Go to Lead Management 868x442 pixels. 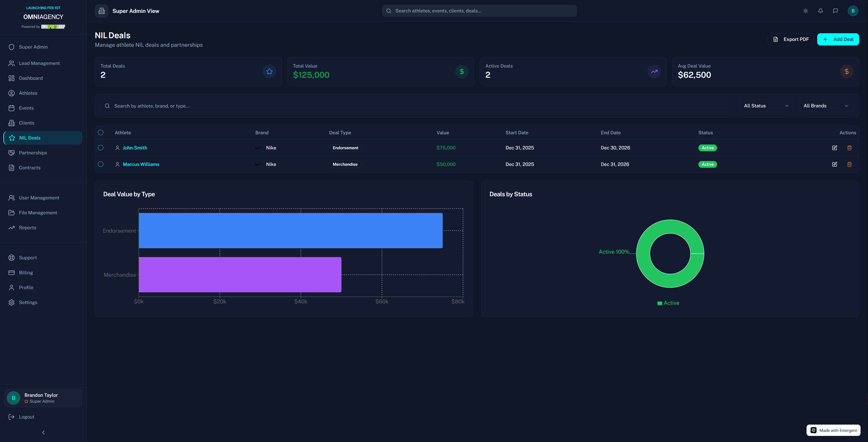point(43,63)
